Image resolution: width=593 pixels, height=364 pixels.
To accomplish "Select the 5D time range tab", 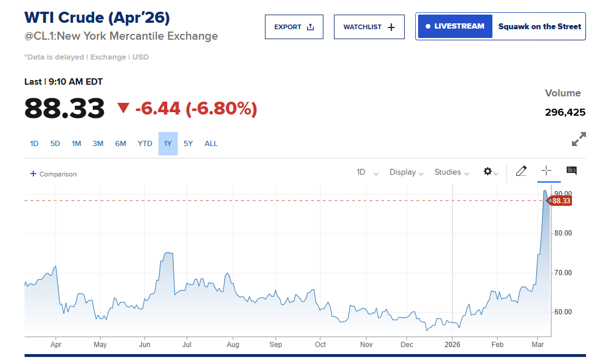I will click(x=55, y=144).
